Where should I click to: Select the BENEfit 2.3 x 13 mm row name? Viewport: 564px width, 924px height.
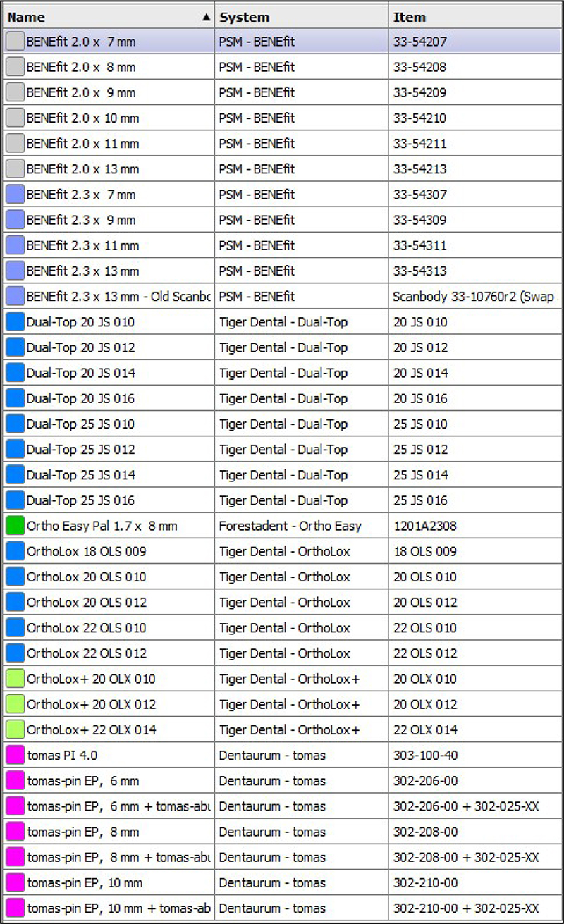83,271
